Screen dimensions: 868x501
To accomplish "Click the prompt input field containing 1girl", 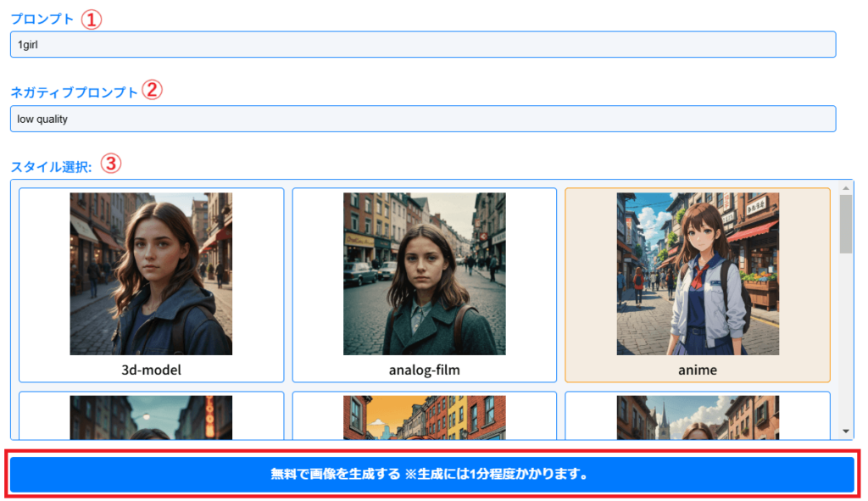I will pyautogui.click(x=423, y=44).
